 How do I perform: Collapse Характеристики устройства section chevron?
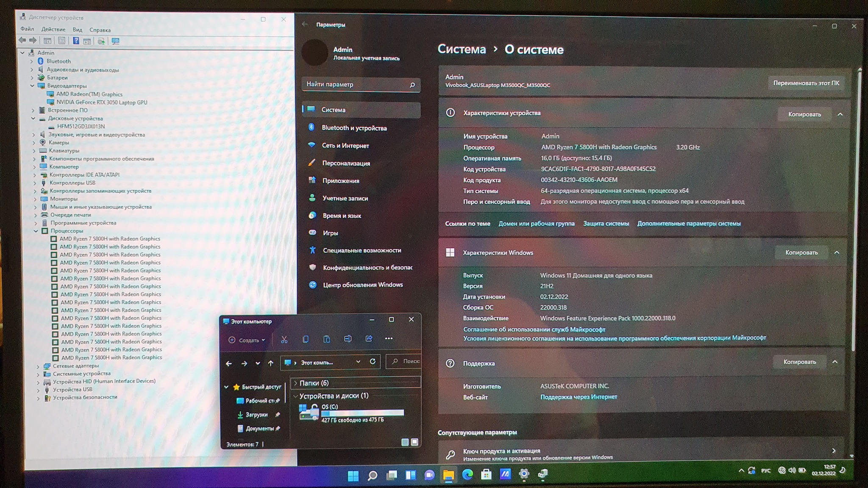(x=840, y=114)
